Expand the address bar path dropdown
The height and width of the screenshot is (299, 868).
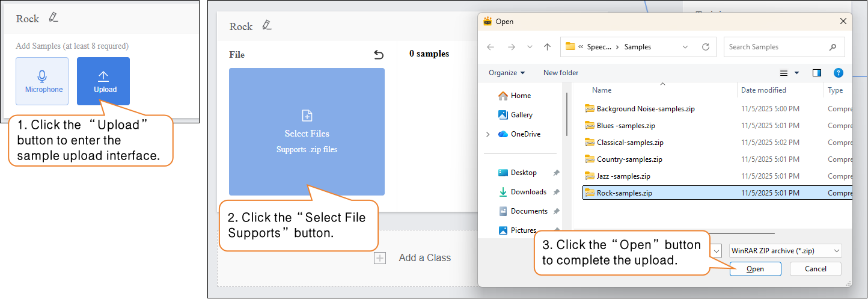pyautogui.click(x=686, y=47)
